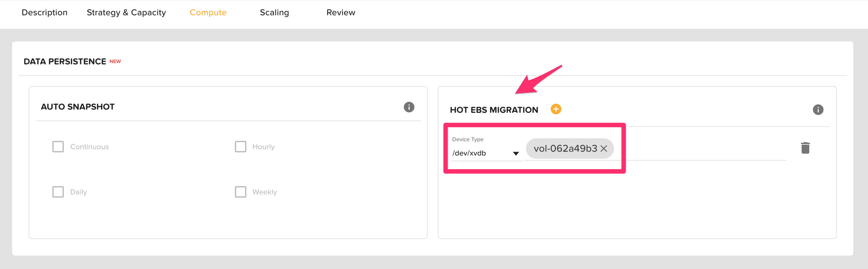
Task: Tick the Daily snapshot checkbox
Action: click(58, 192)
